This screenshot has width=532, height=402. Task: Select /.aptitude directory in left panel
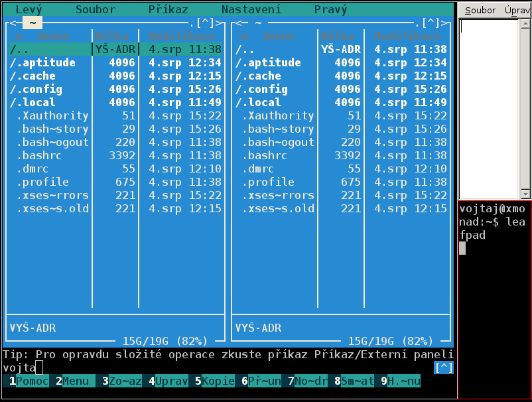pos(115,63)
